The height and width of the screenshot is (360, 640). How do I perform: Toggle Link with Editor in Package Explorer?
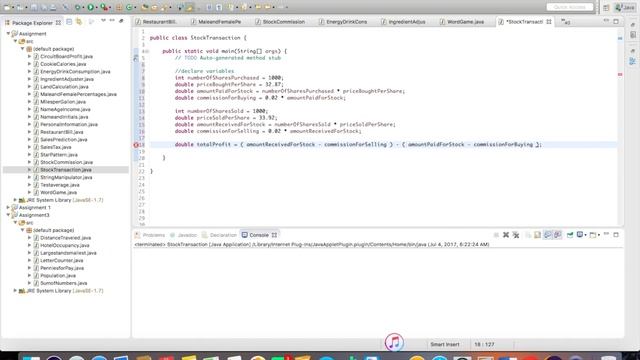[79, 22]
